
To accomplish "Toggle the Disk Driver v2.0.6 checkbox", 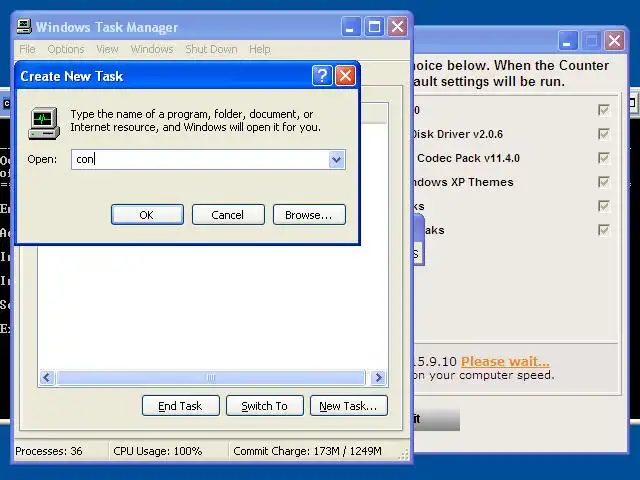I will [604, 134].
